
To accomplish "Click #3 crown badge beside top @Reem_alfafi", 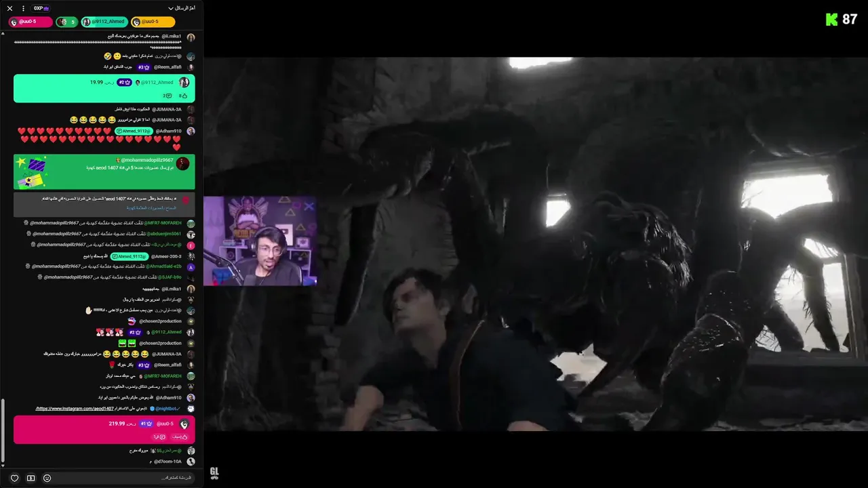I will point(144,67).
